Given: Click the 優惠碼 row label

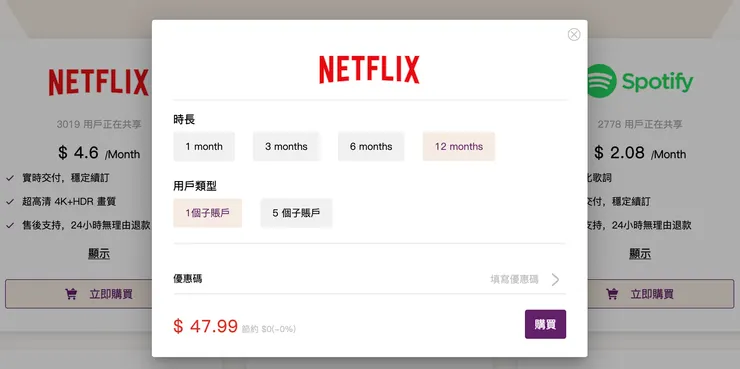Looking at the screenshot, I should coord(188,279).
